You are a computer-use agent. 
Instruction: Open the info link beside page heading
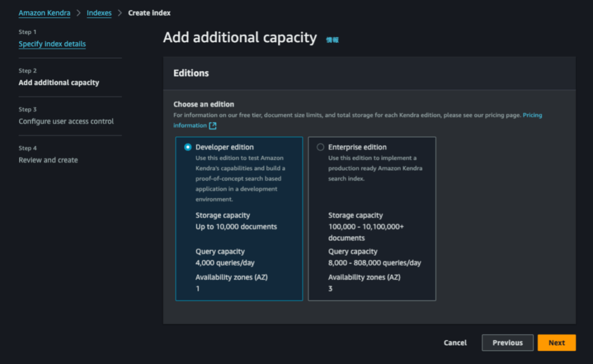tap(332, 40)
